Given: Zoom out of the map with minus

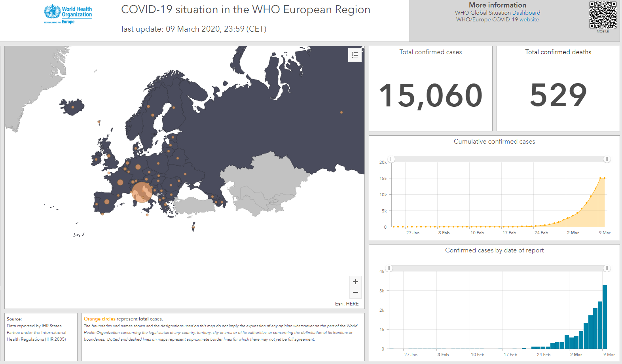Looking at the screenshot, I should coord(355,292).
